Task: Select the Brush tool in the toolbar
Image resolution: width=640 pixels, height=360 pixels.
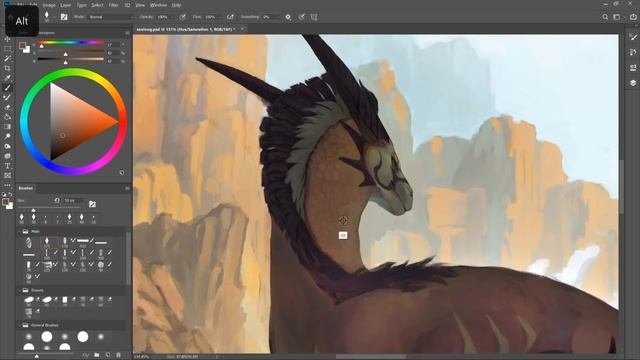Action: pos(7,88)
